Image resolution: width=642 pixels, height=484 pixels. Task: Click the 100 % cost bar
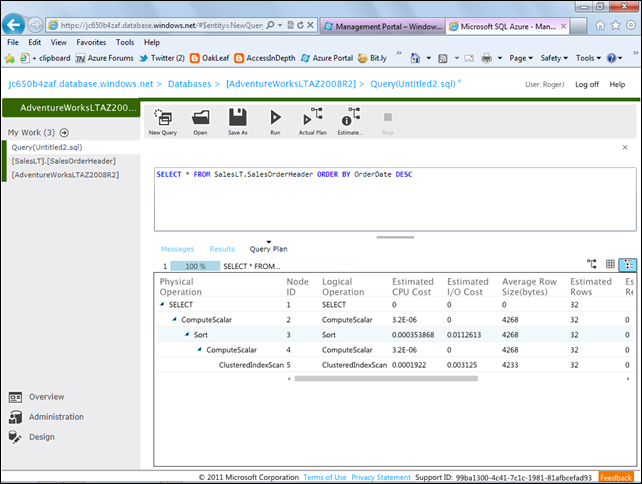pyautogui.click(x=195, y=266)
